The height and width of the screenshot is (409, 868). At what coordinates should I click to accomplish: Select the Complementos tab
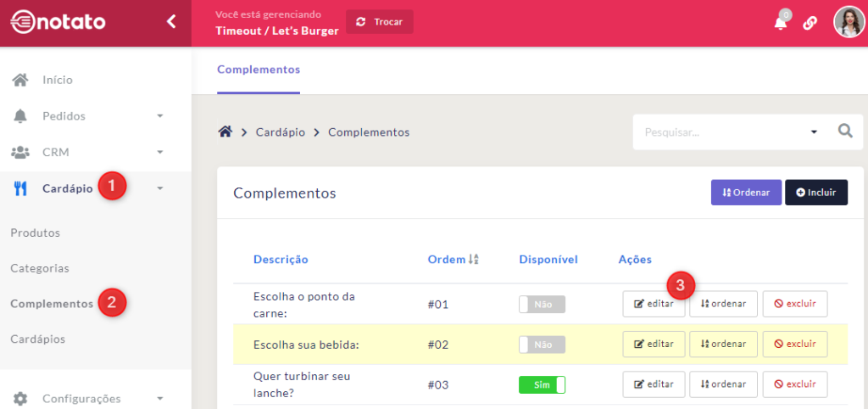(x=259, y=70)
